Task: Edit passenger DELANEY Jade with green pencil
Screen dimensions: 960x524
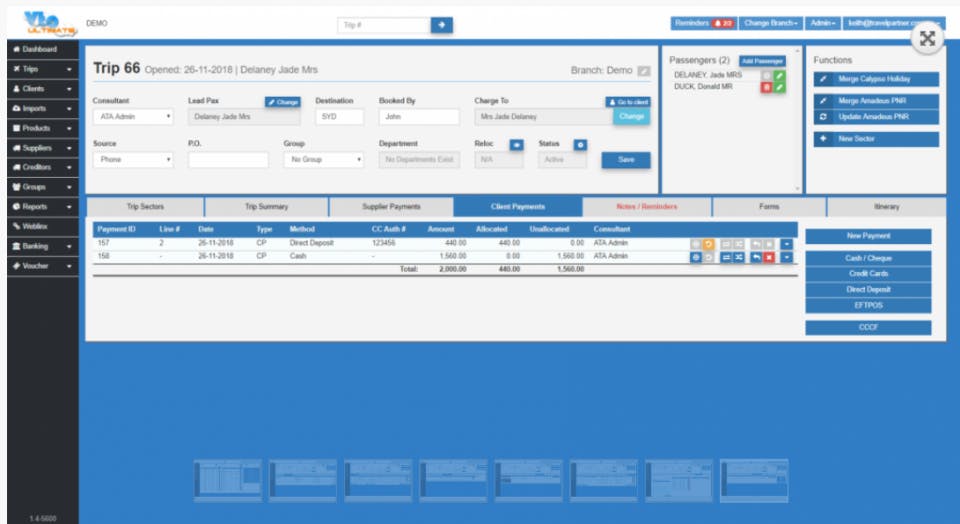Action: pyautogui.click(x=779, y=75)
